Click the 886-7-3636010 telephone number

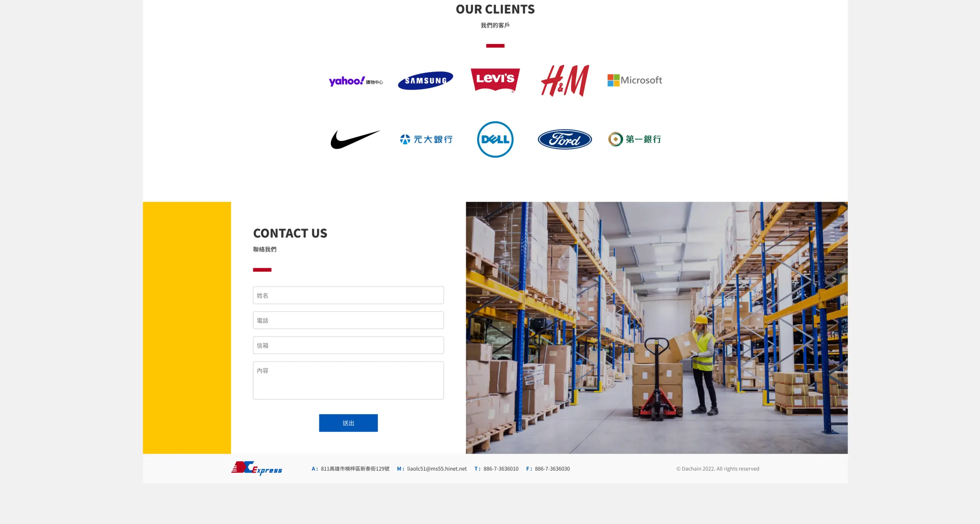pyautogui.click(x=501, y=469)
